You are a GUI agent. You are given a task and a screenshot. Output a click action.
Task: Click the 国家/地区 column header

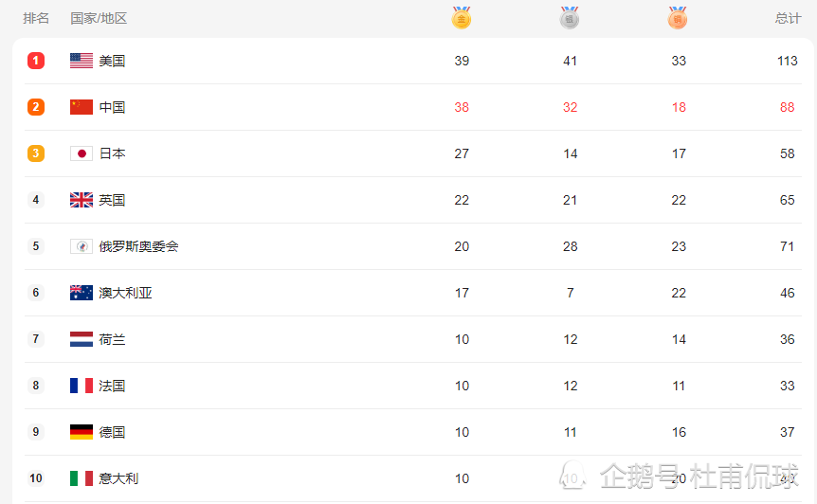(99, 18)
